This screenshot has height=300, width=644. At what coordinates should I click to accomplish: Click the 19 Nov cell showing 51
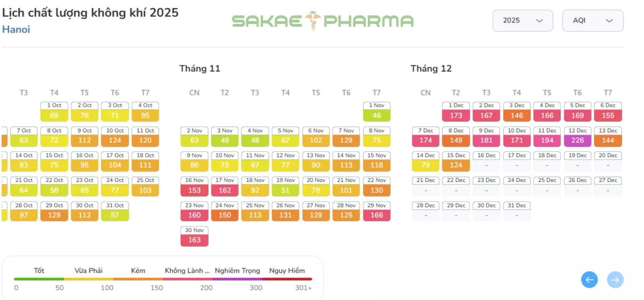[x=285, y=186]
